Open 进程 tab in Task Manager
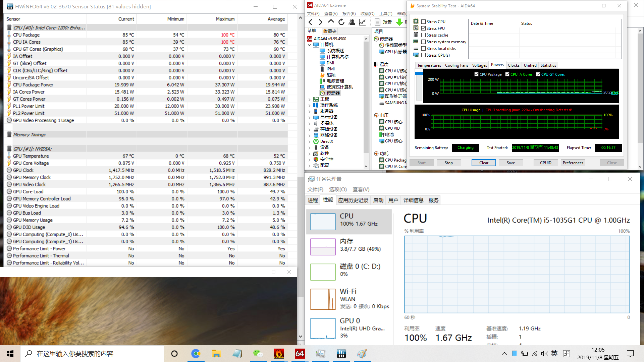This screenshot has width=644, height=362. tap(313, 200)
